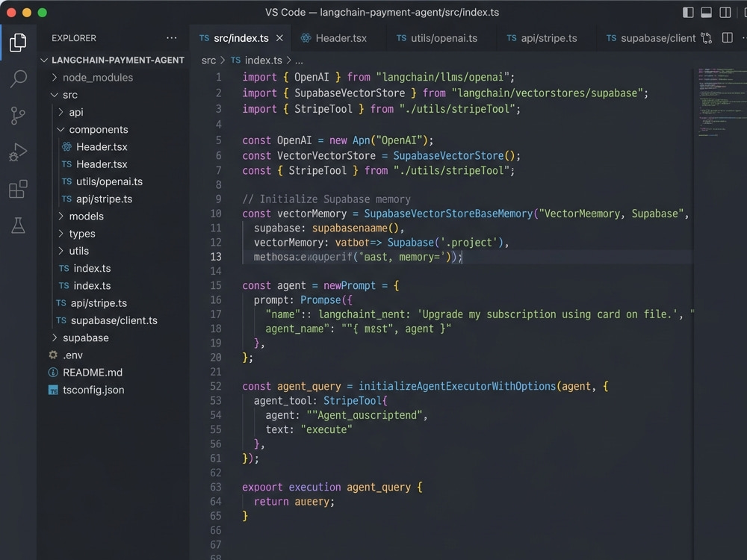
Task: Click the React icon on Header.tsx tab
Action: (x=306, y=38)
